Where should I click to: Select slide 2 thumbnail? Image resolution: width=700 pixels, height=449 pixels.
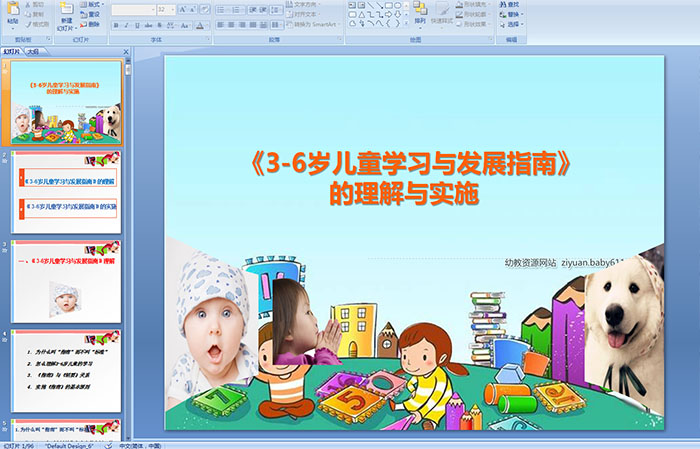tap(66, 192)
